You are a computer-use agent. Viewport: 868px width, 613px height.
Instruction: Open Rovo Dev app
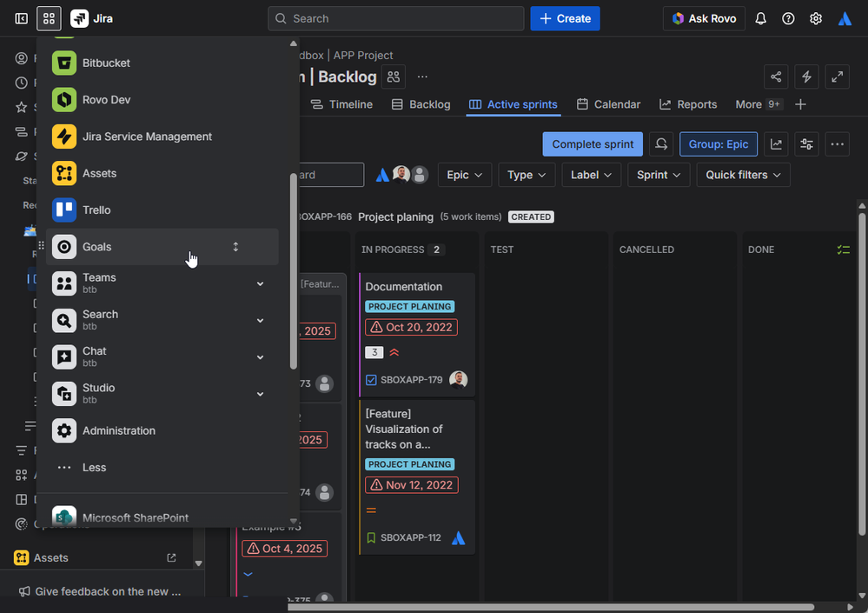pyautogui.click(x=162, y=100)
